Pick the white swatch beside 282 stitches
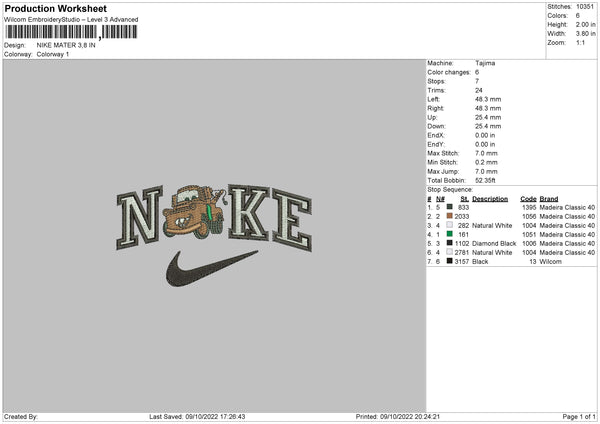This screenshot has height=424, width=600. [450, 225]
